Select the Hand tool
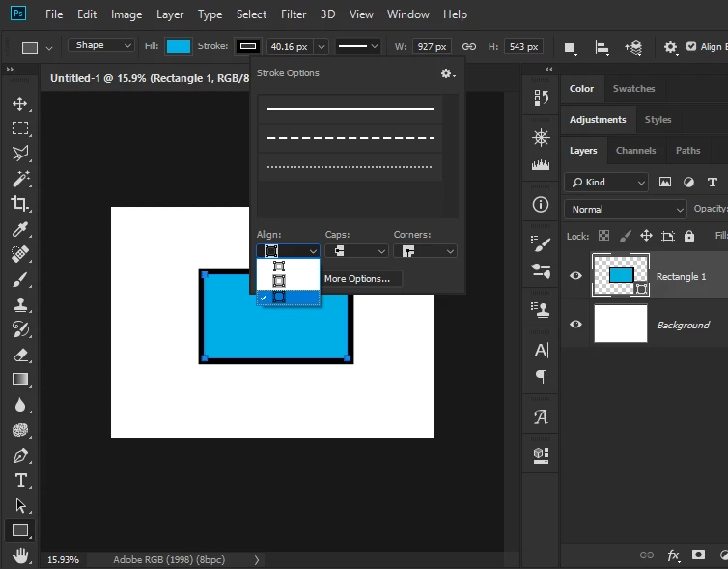The height and width of the screenshot is (569, 728). point(20,555)
